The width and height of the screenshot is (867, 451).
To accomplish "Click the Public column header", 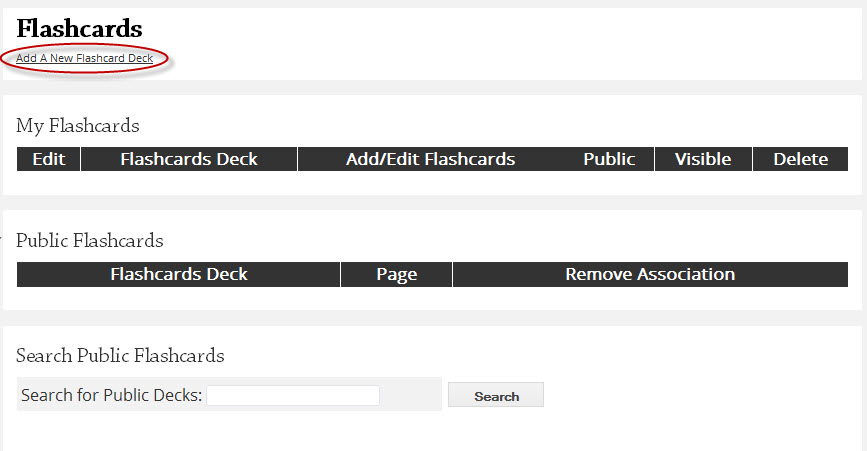I will pyautogui.click(x=609, y=159).
